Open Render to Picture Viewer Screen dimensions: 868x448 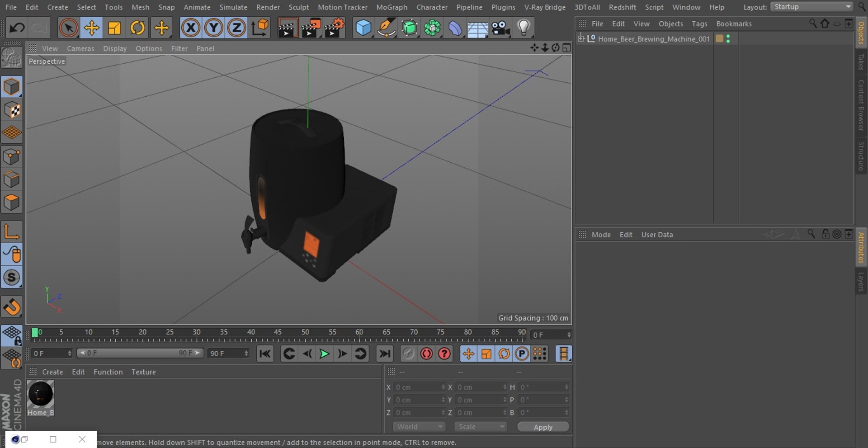[x=311, y=28]
